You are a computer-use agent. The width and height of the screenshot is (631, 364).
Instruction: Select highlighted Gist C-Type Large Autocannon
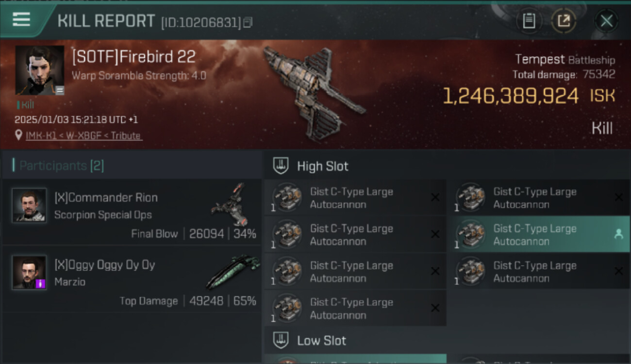[538, 234]
